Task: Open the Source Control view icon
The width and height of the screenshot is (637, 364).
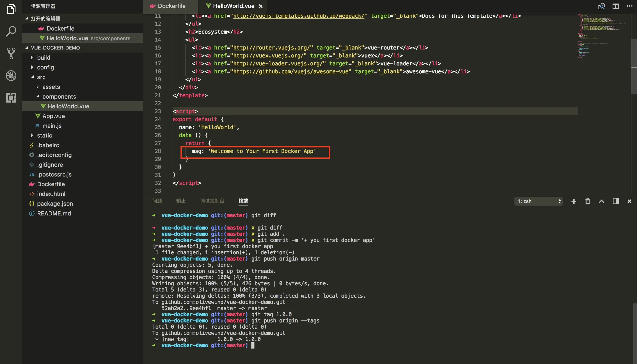Action: coord(11,53)
